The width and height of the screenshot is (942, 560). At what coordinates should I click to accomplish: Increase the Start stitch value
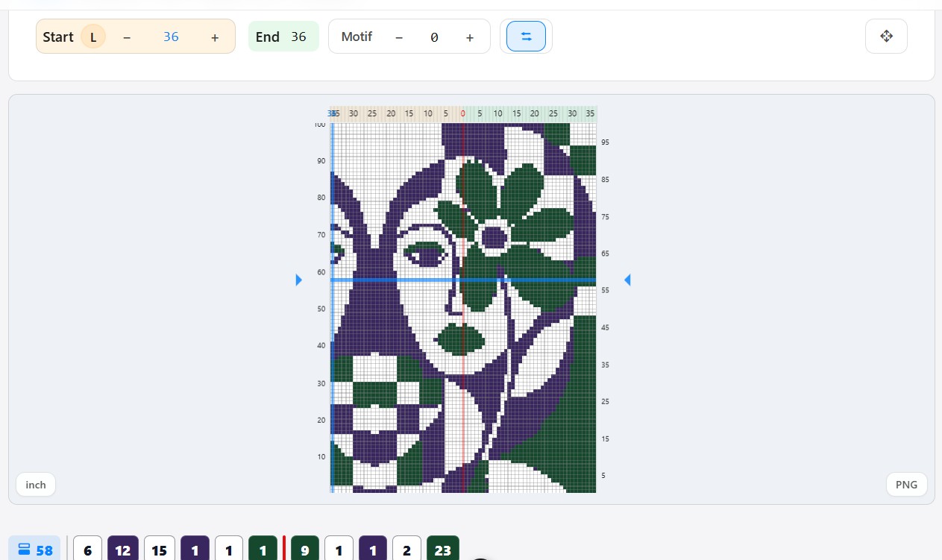click(215, 37)
